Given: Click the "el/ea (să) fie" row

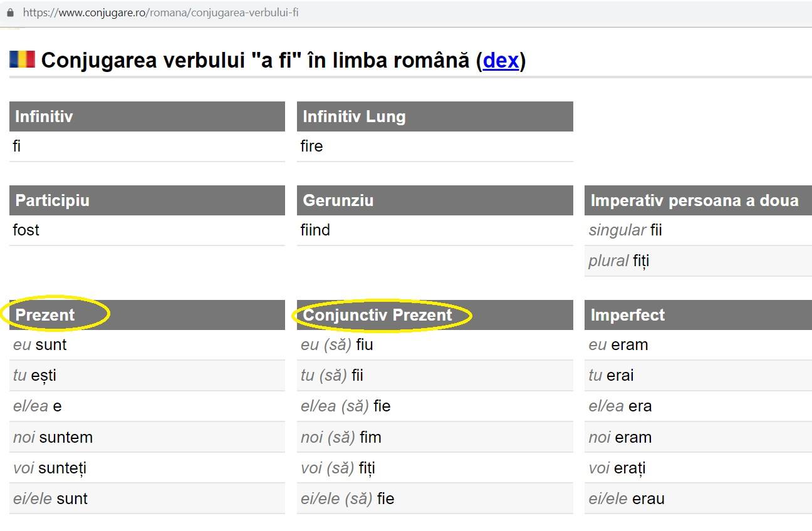Looking at the screenshot, I should 435,406.
